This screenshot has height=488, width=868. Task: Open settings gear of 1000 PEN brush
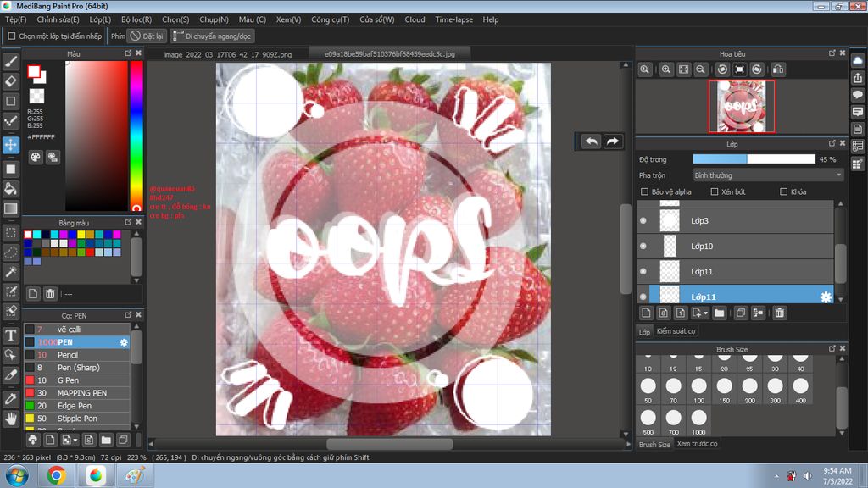click(x=124, y=342)
